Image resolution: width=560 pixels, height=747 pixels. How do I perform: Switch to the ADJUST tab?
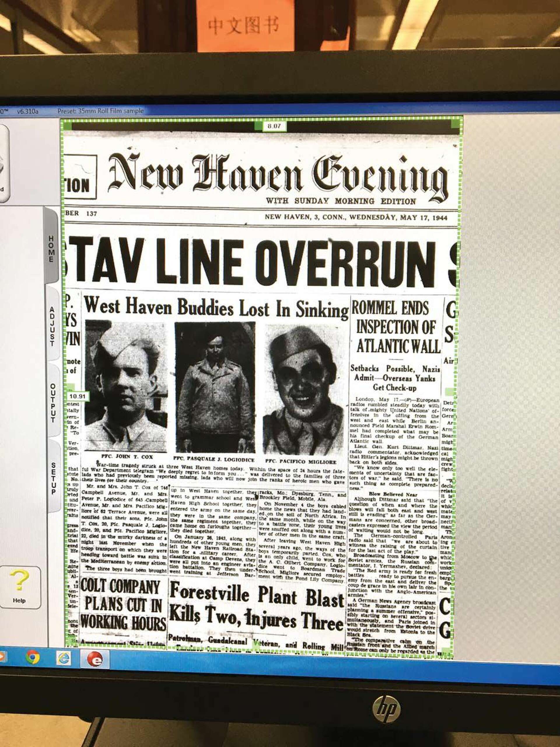click(52, 326)
